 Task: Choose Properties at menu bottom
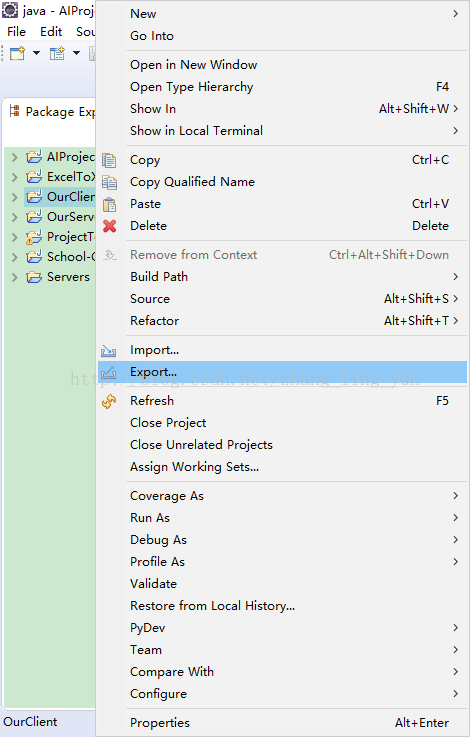coord(282,723)
